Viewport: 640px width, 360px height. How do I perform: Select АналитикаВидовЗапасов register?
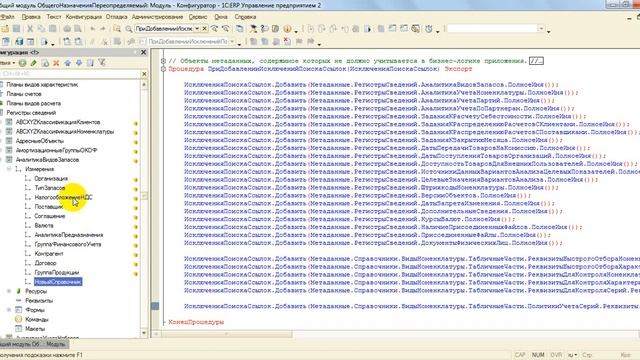[47, 160]
